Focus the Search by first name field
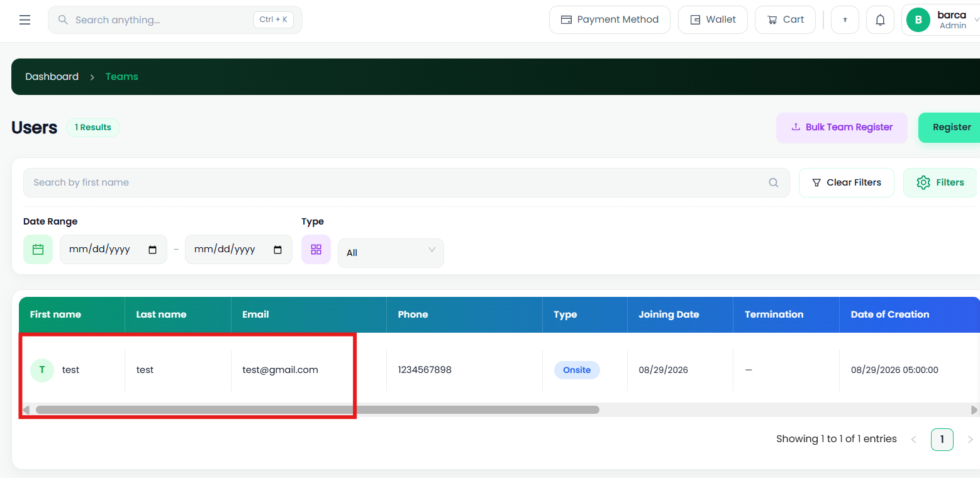This screenshot has width=980, height=478. 406,183
